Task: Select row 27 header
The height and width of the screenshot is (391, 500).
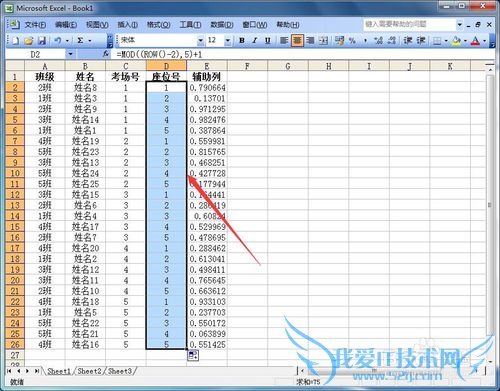Action: tap(15, 355)
